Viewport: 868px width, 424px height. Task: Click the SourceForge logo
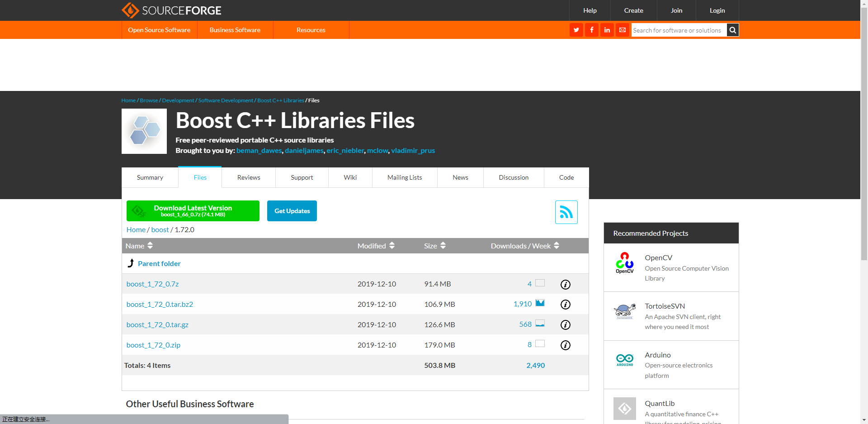[171, 10]
